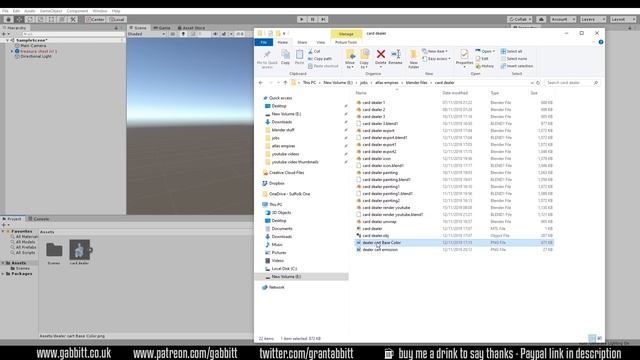
Task: Click Explorer up directory arrow
Action: 285,82
